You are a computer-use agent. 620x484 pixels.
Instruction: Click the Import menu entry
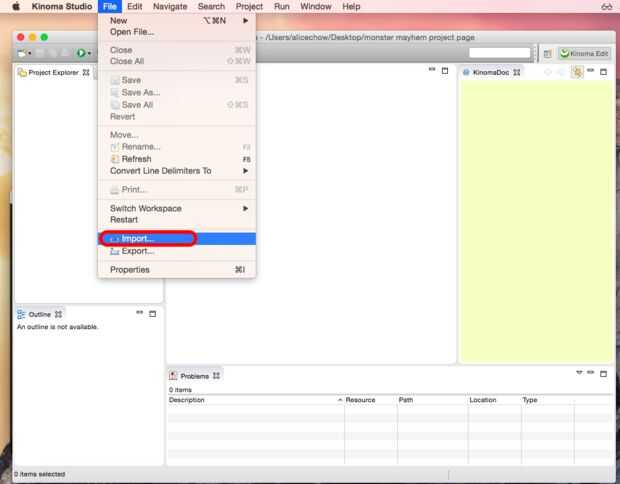[x=177, y=238]
